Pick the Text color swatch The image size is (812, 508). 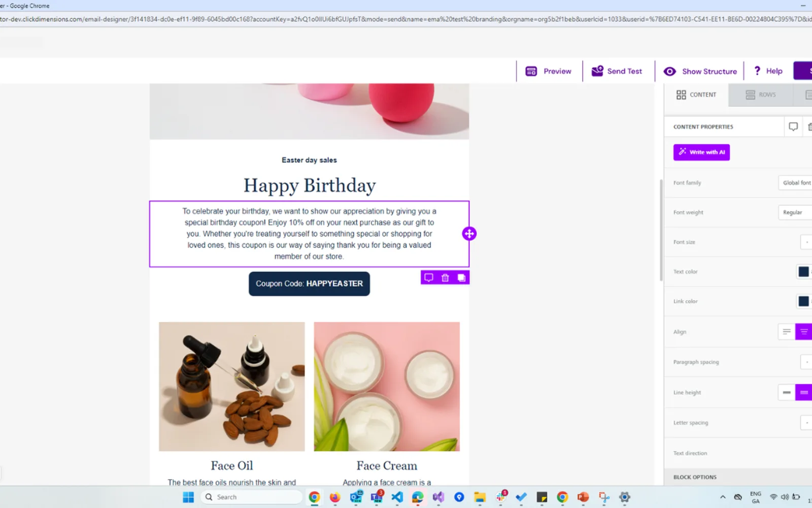pos(803,272)
